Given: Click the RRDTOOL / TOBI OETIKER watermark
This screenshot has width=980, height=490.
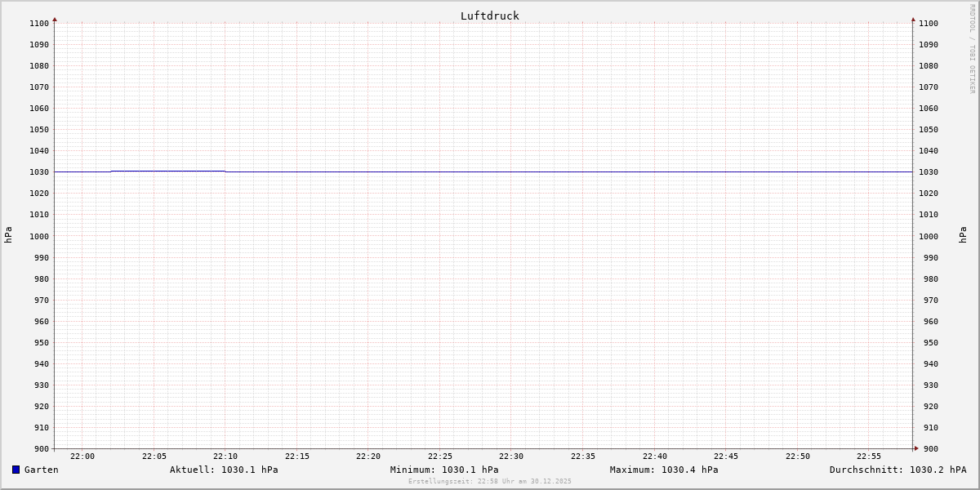Looking at the screenshot, I should pyautogui.click(x=972, y=49).
